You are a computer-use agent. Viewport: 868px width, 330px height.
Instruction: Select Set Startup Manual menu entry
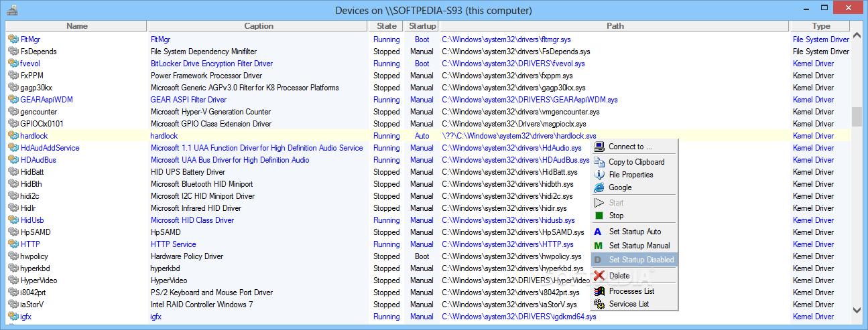634,246
